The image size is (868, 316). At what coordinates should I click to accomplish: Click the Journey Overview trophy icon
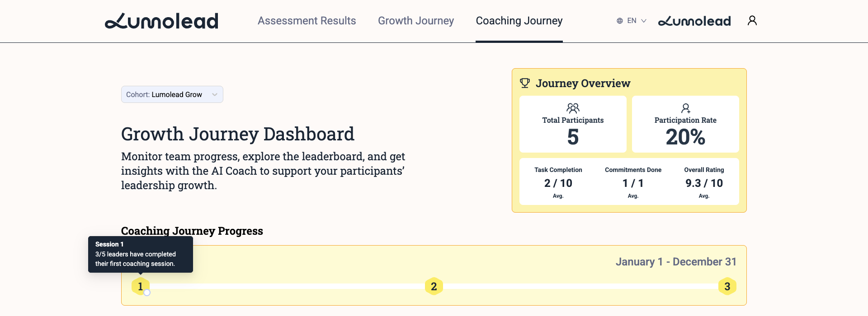525,83
